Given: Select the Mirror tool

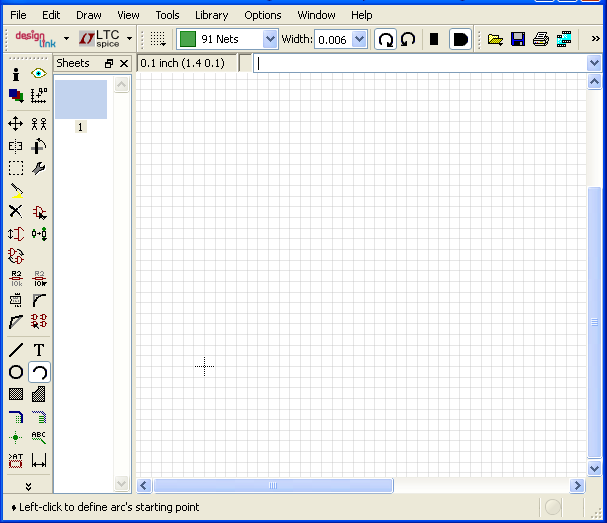Looking at the screenshot, I should tap(15, 146).
